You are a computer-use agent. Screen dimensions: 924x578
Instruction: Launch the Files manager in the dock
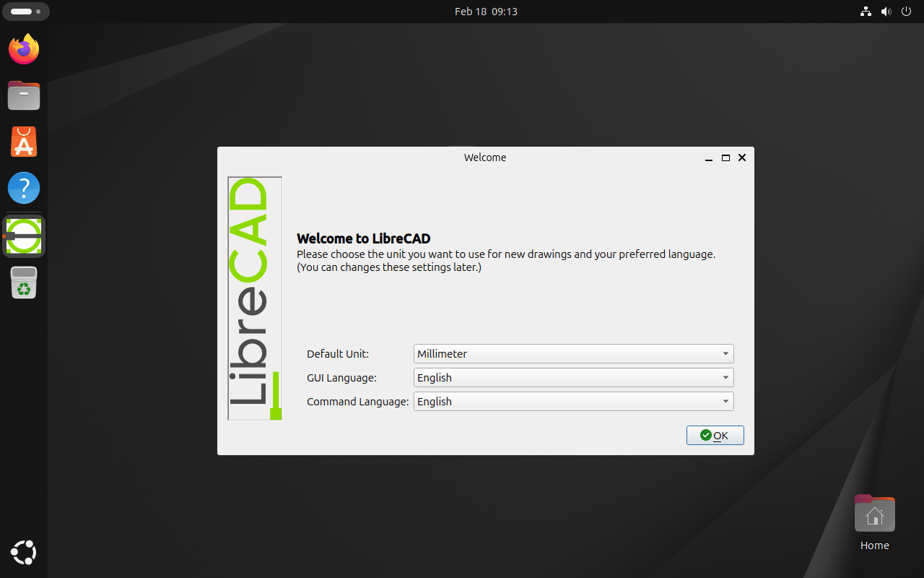[24, 95]
